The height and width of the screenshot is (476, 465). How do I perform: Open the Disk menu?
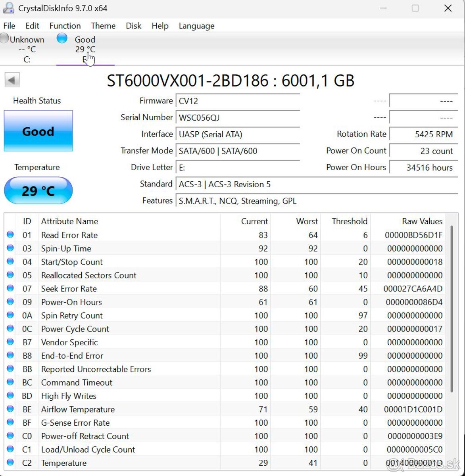coord(133,25)
